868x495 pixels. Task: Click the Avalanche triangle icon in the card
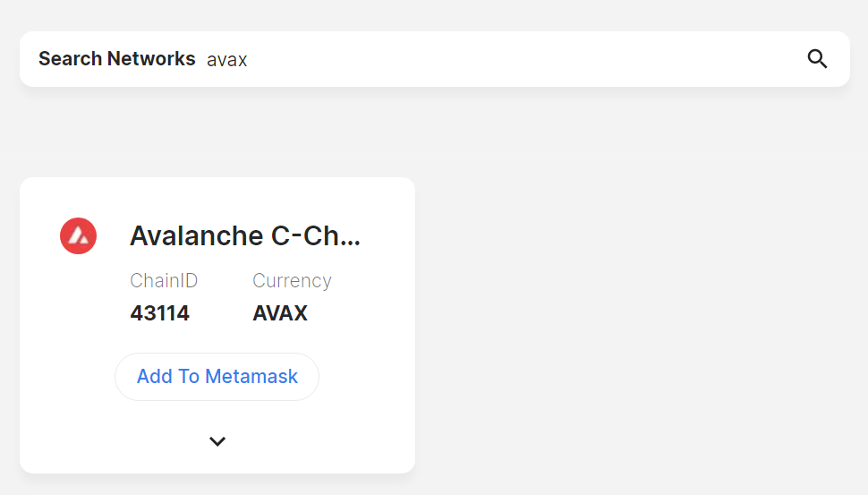point(78,235)
